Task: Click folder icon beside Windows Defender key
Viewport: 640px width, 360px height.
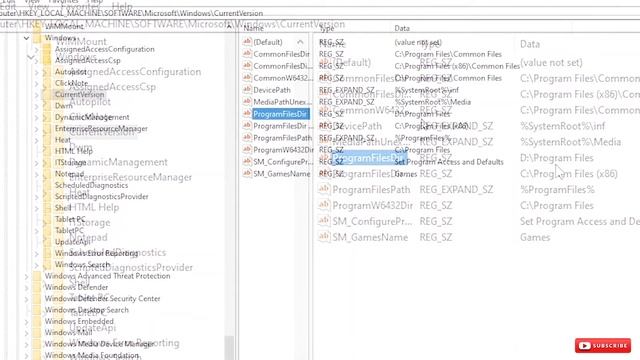Action: point(37,287)
